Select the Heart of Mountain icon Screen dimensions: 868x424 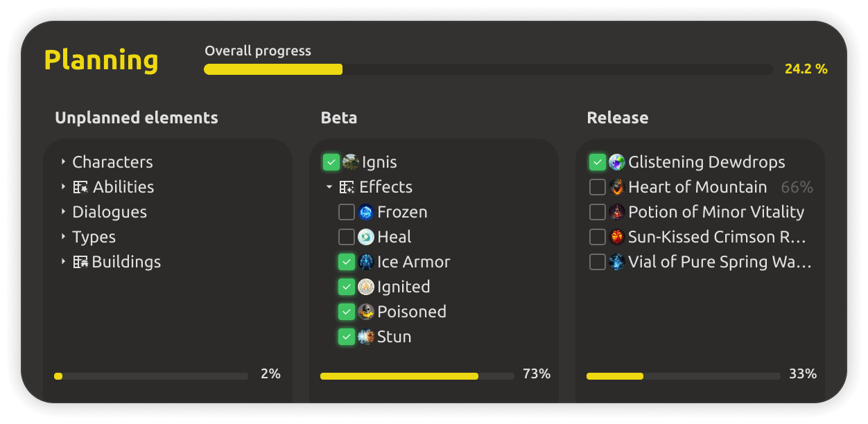[x=617, y=187]
